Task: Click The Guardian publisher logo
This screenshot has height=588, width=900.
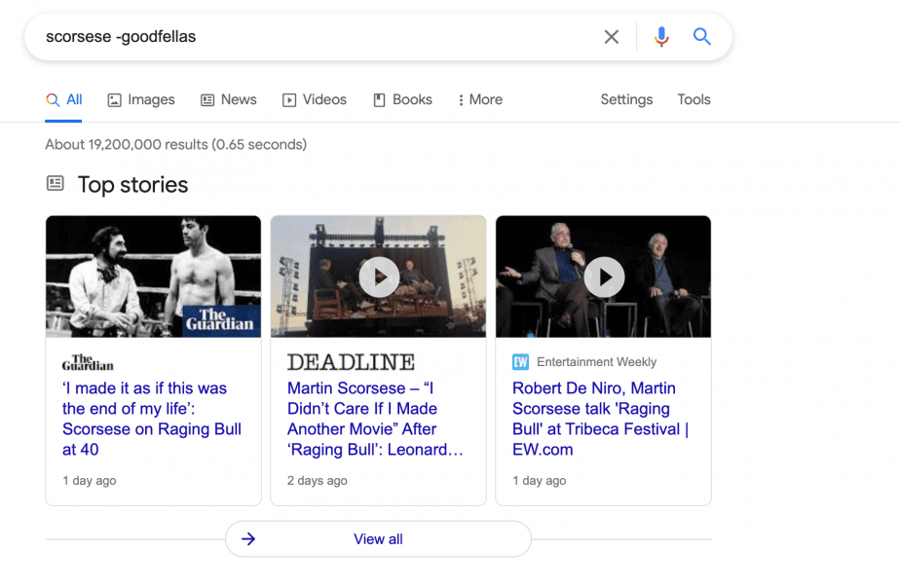Action: 88,362
